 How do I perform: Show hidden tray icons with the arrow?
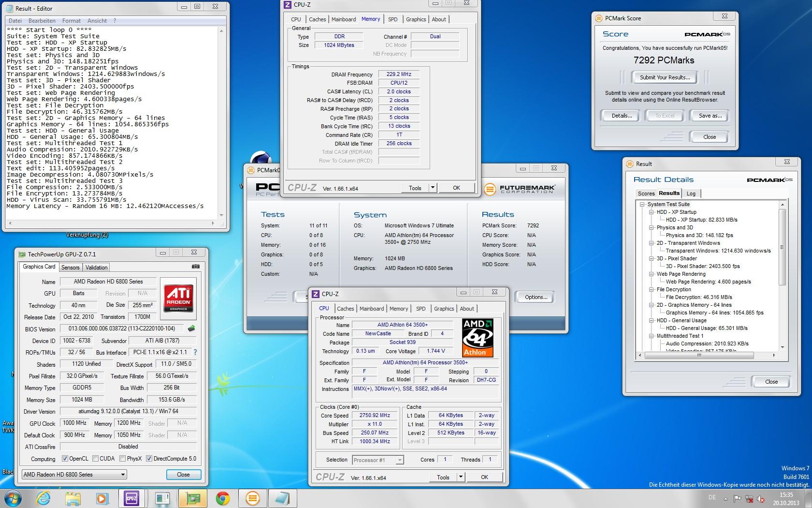point(725,498)
